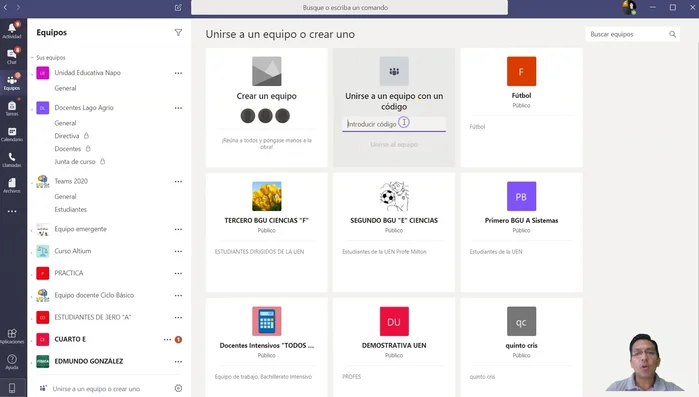The height and width of the screenshot is (397, 699).
Task: Expand the Equipo emergente team
Action: 32,229
